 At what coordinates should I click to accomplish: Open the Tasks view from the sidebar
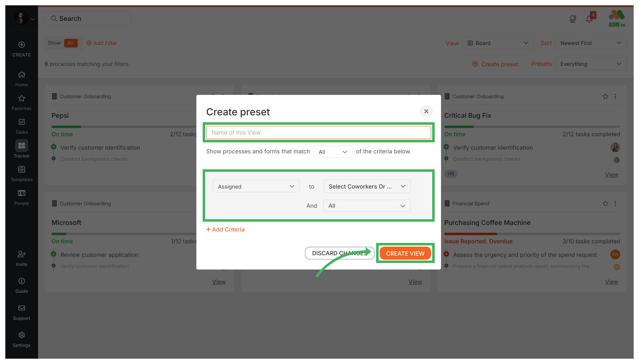[x=21, y=126]
